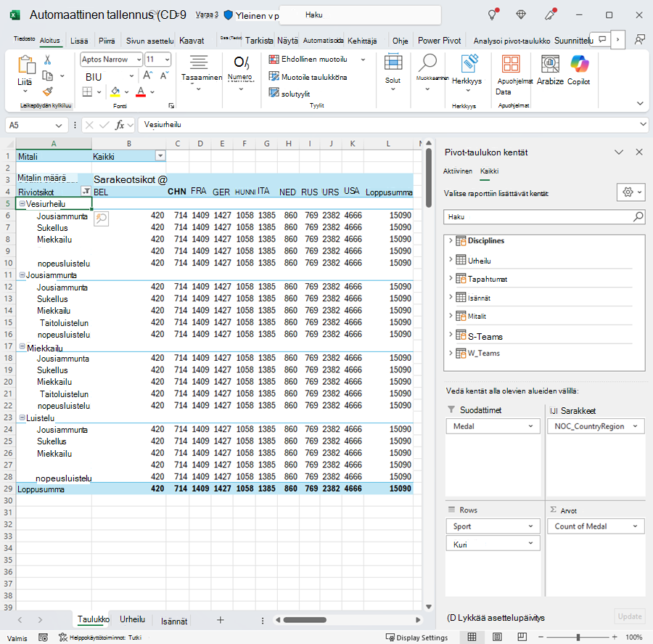Collapse the Vesiurheilu row group
Screen dimensions: 653x644
click(x=22, y=204)
